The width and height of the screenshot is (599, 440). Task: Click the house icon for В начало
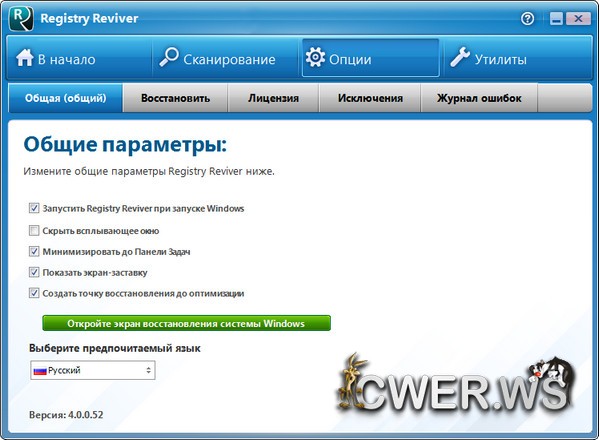25,58
